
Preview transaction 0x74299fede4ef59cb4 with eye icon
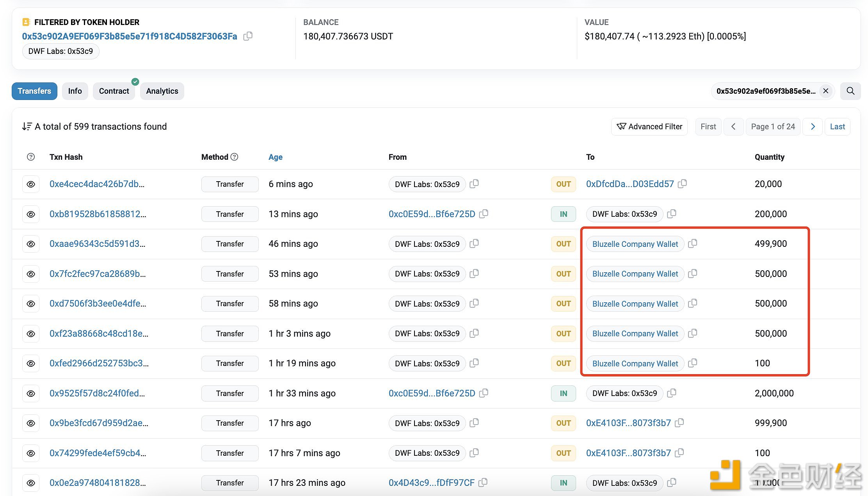click(31, 453)
